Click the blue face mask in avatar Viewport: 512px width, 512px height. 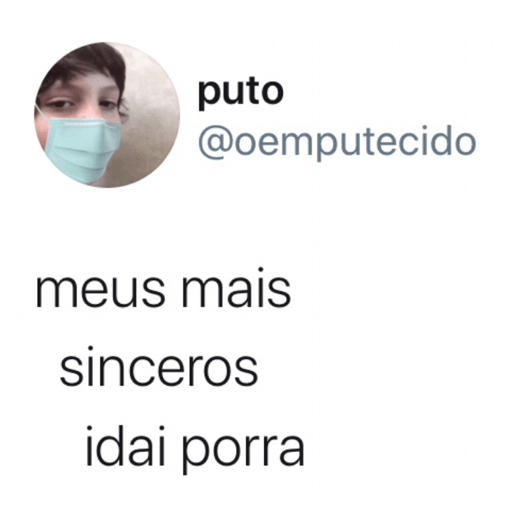[82, 150]
